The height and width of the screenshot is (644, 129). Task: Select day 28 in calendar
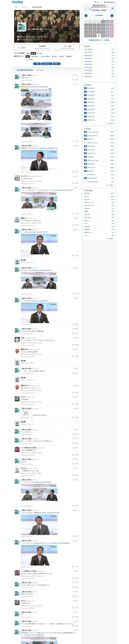click(x=99, y=36)
